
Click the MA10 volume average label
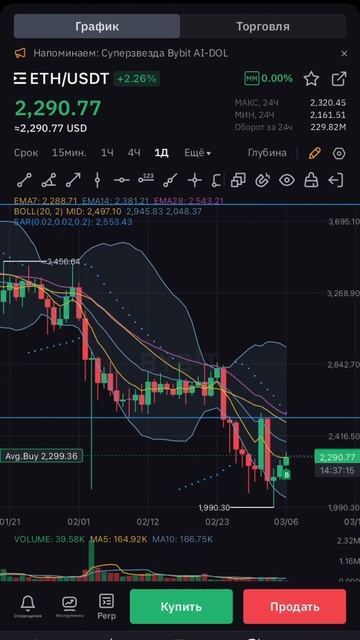(x=182, y=540)
